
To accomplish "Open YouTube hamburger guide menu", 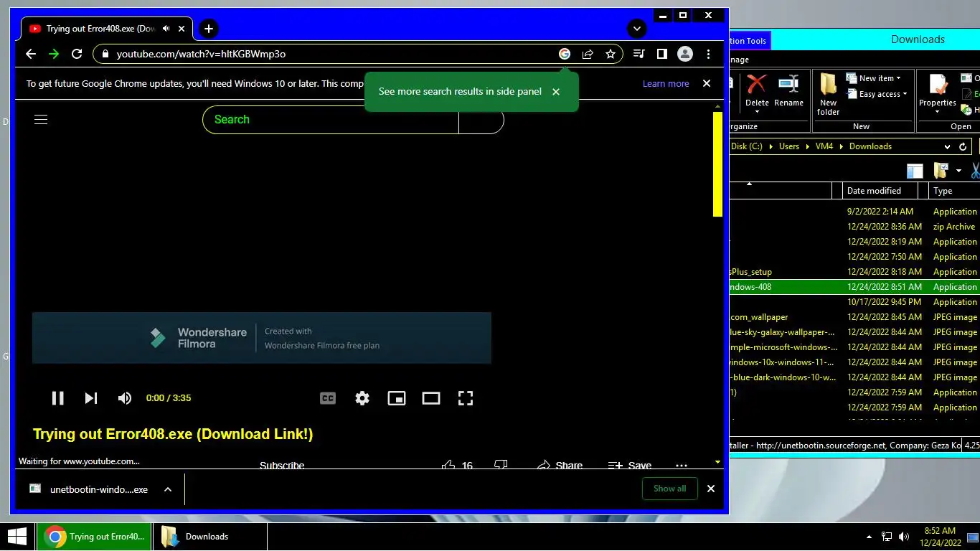I will click(x=41, y=120).
